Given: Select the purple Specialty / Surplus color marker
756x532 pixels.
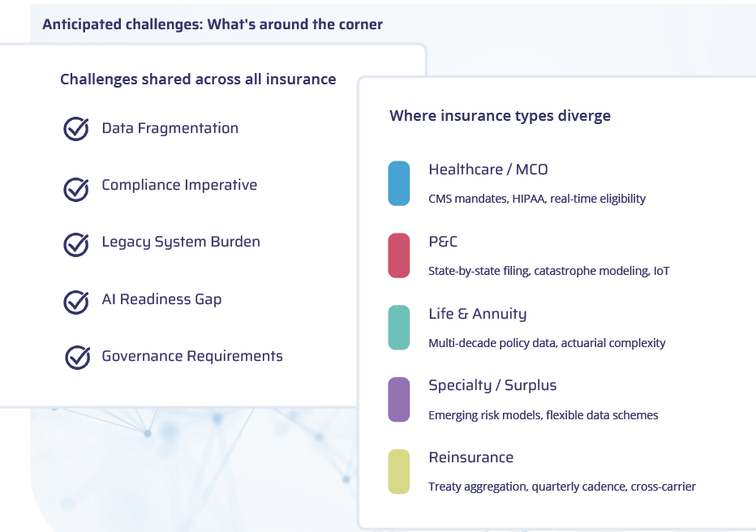Looking at the screenshot, I should (x=399, y=400).
